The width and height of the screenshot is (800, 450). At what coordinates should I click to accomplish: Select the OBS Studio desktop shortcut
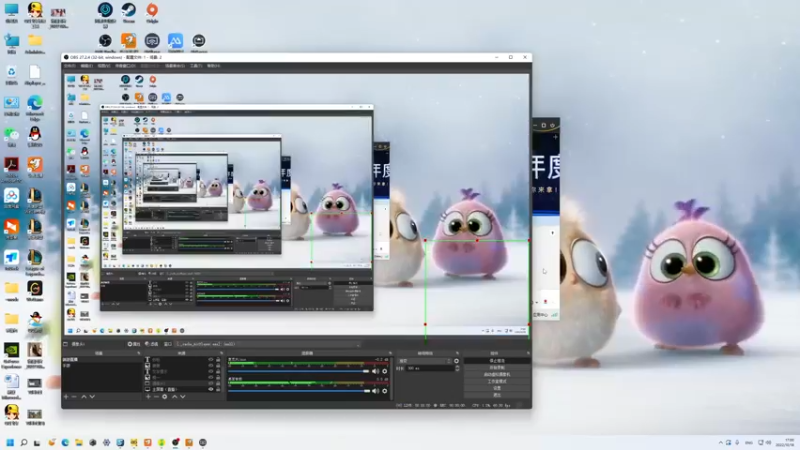click(105, 43)
